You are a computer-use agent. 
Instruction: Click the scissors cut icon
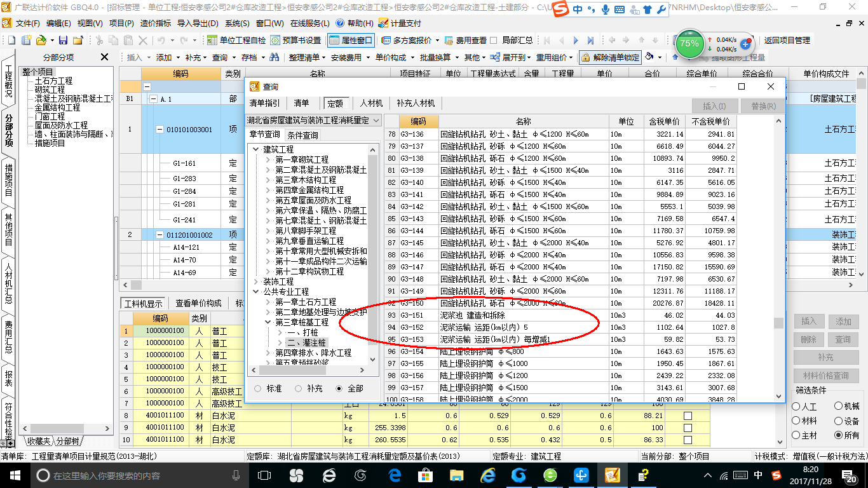(x=98, y=40)
